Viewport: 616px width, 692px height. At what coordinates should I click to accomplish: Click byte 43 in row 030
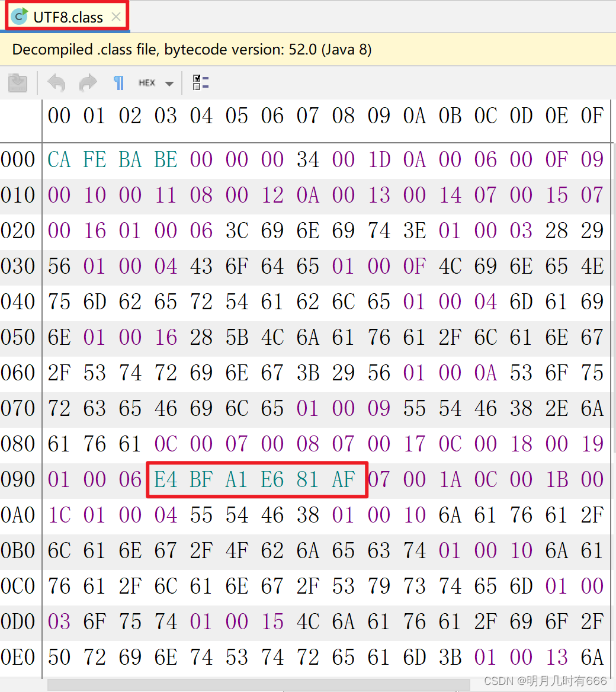(201, 267)
